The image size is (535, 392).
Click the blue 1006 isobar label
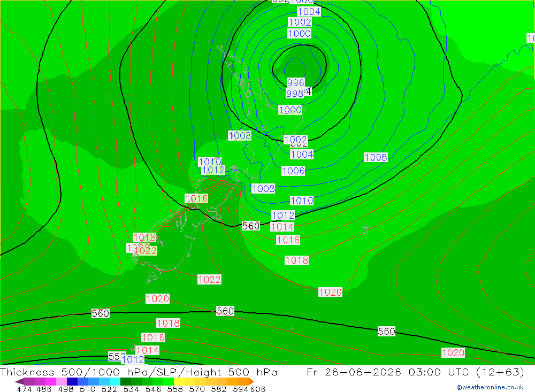pyautogui.click(x=293, y=171)
